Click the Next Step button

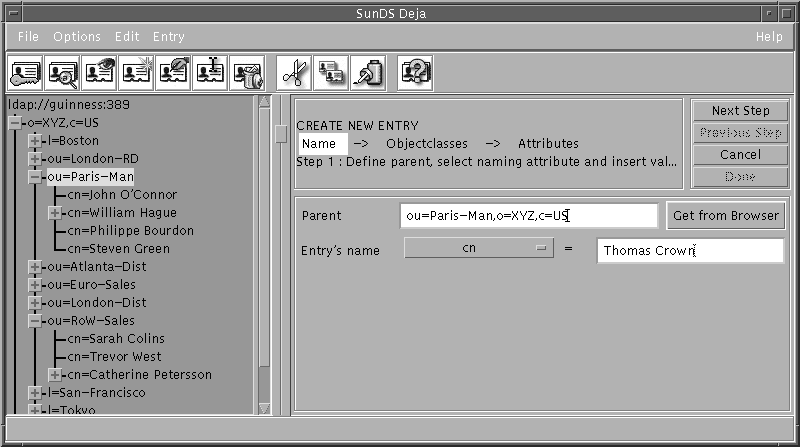pos(740,111)
